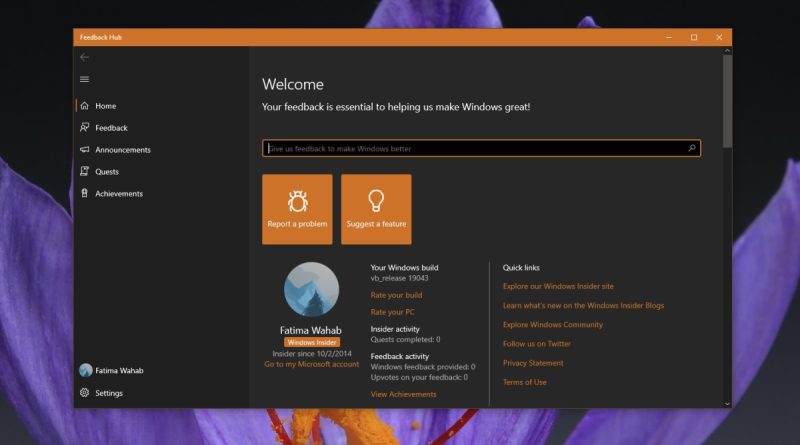The image size is (800, 445).
Task: Open the Rate your PC link
Action: point(392,312)
